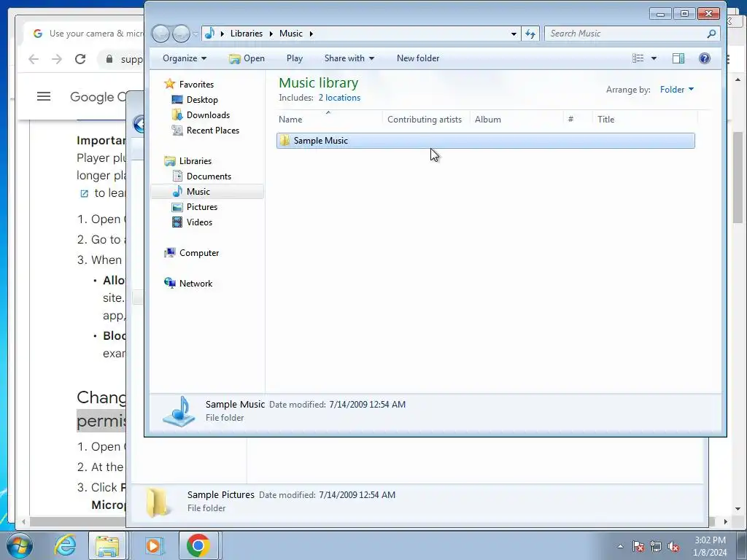Click the Forward arrow in Music Explorer
Viewport: 747px width, 560px height.
click(182, 34)
